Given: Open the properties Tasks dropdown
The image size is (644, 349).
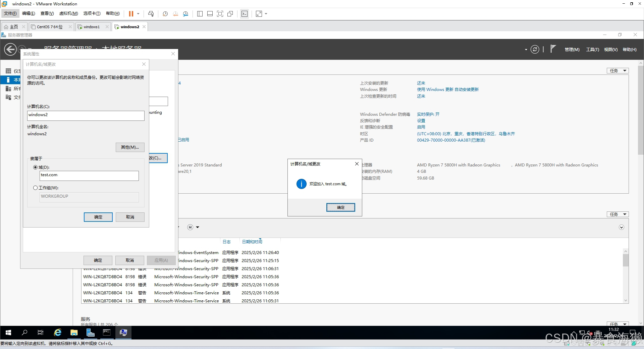Looking at the screenshot, I should 618,71.
